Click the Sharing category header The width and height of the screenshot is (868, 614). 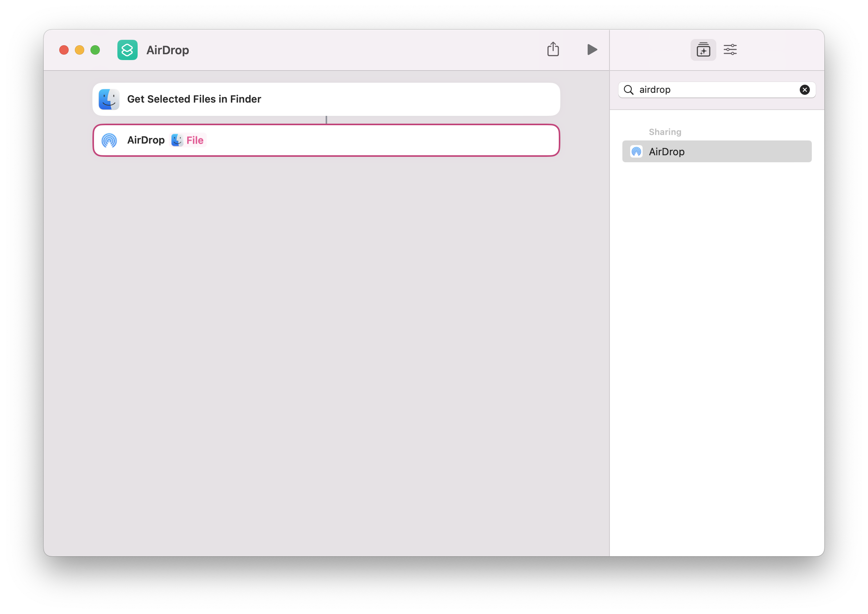tap(665, 132)
